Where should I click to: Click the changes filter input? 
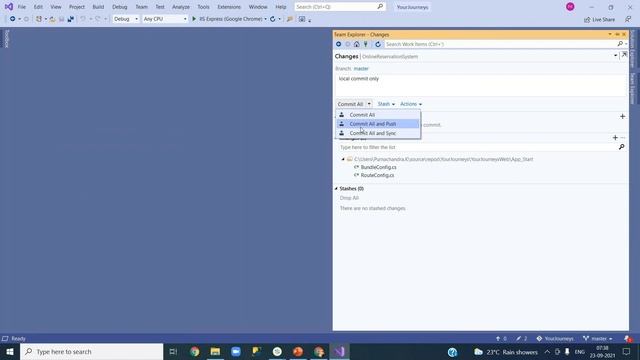(478, 147)
